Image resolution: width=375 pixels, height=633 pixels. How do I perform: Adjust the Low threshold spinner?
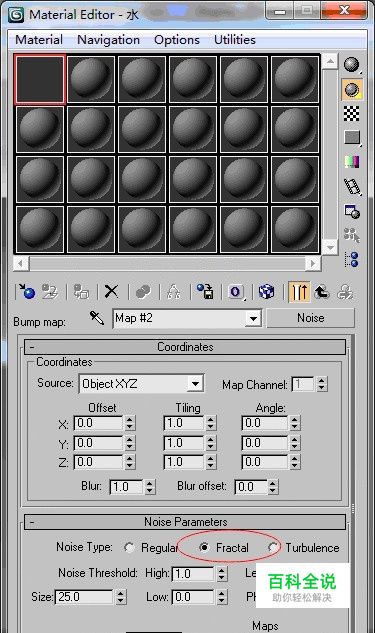(222, 597)
